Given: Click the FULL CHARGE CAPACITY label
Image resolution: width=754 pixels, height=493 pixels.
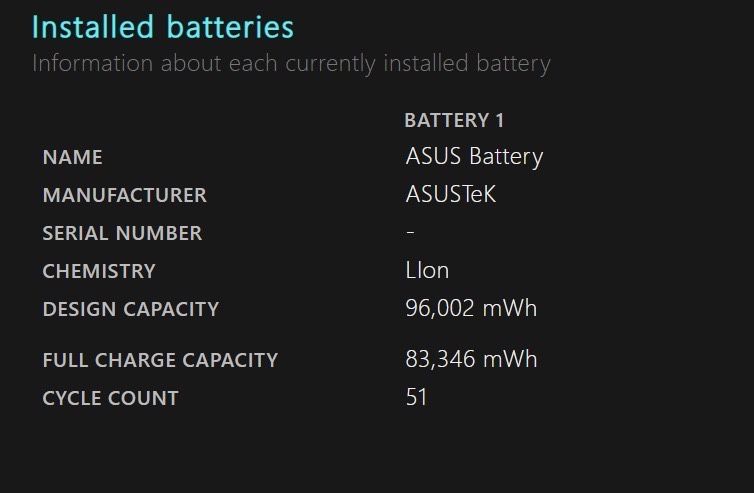Looking at the screenshot, I should point(160,360).
